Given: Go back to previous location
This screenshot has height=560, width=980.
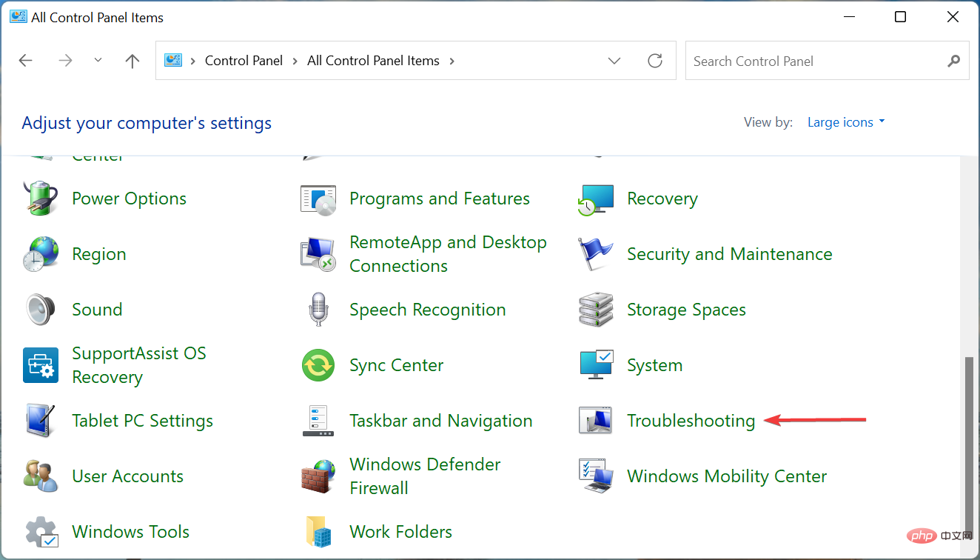Looking at the screenshot, I should click(x=26, y=61).
